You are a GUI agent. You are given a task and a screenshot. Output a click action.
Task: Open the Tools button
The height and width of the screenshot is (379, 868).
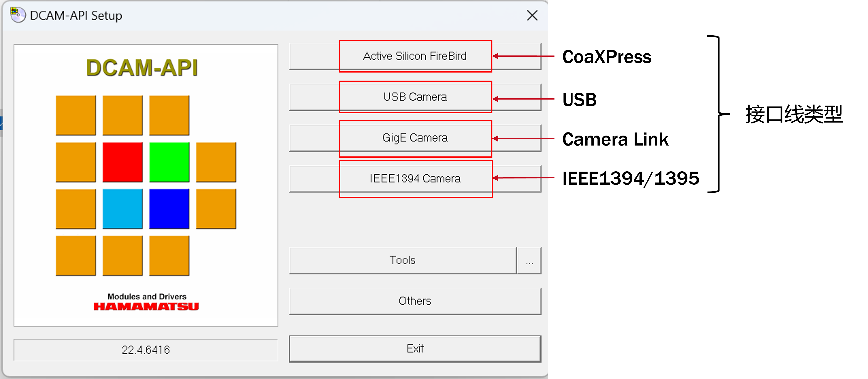point(403,260)
